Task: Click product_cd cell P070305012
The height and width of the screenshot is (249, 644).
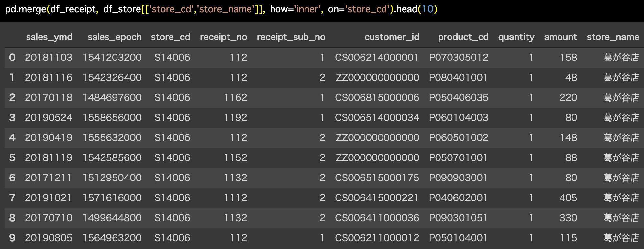Action: [x=459, y=58]
